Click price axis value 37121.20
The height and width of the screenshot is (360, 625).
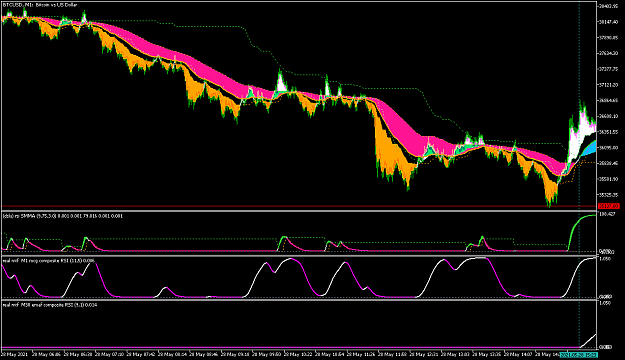tap(608, 85)
